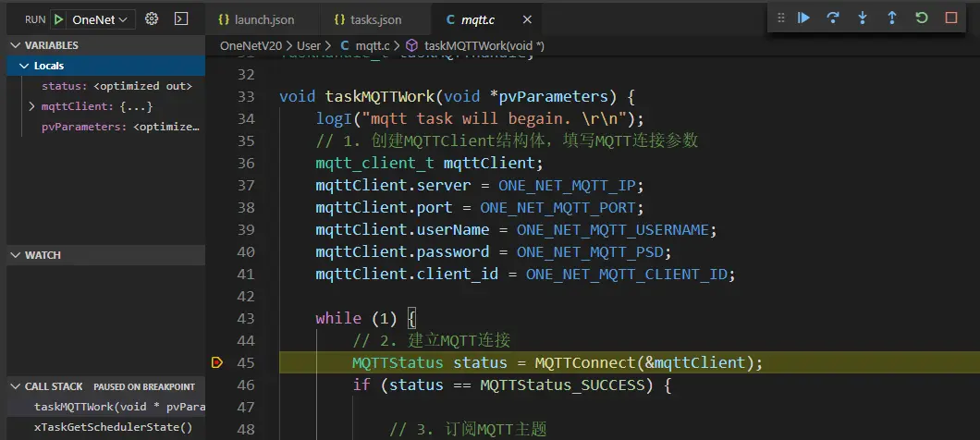This screenshot has width=980, height=440.
Task: Open launch.json via the gear icon
Action: pyautogui.click(x=153, y=18)
